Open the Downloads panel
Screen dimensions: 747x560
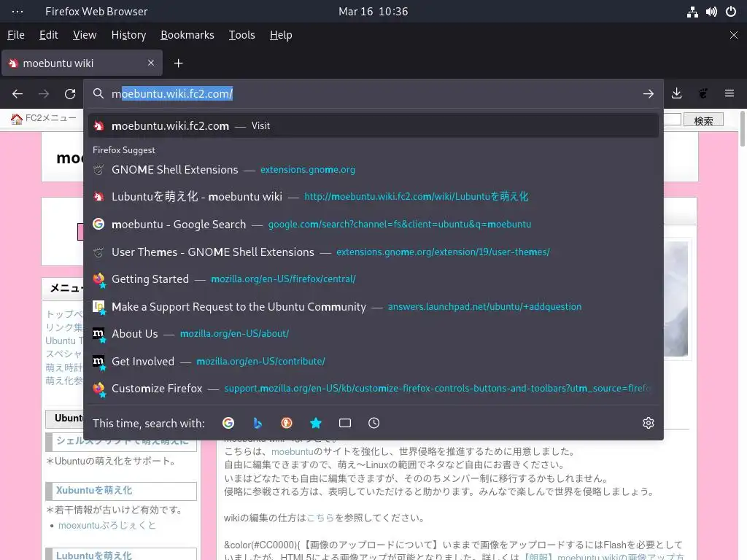[x=676, y=93]
